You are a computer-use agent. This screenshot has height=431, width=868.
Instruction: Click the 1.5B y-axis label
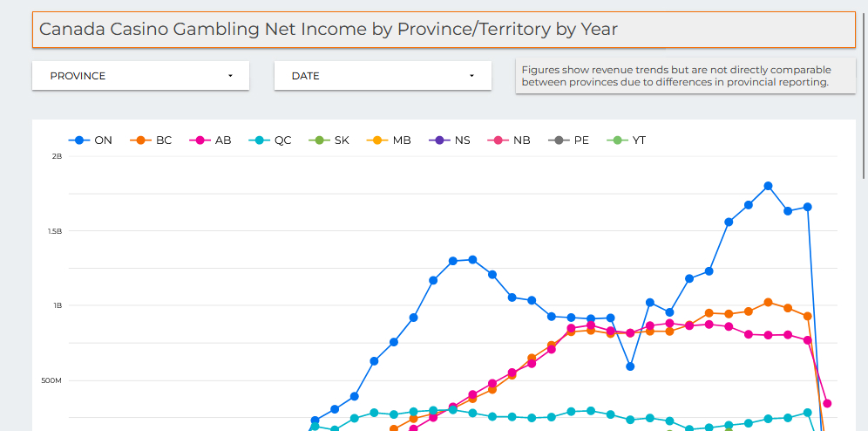[55, 230]
